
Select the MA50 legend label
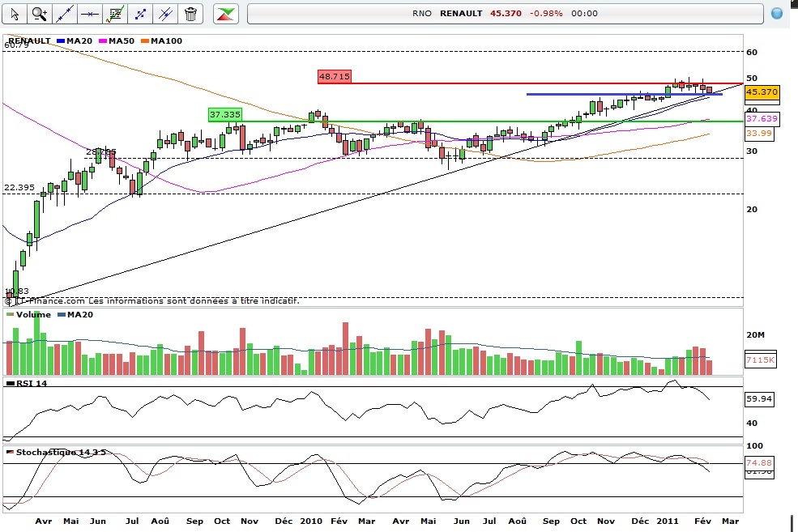(122, 40)
